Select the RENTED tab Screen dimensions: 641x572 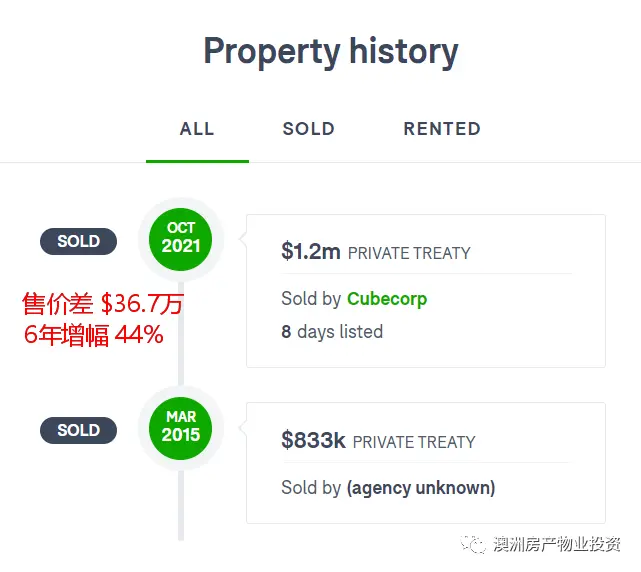pyautogui.click(x=442, y=129)
